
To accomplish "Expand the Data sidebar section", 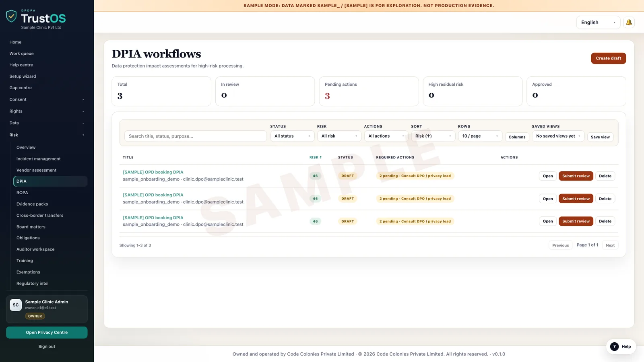I will [x=47, y=123].
